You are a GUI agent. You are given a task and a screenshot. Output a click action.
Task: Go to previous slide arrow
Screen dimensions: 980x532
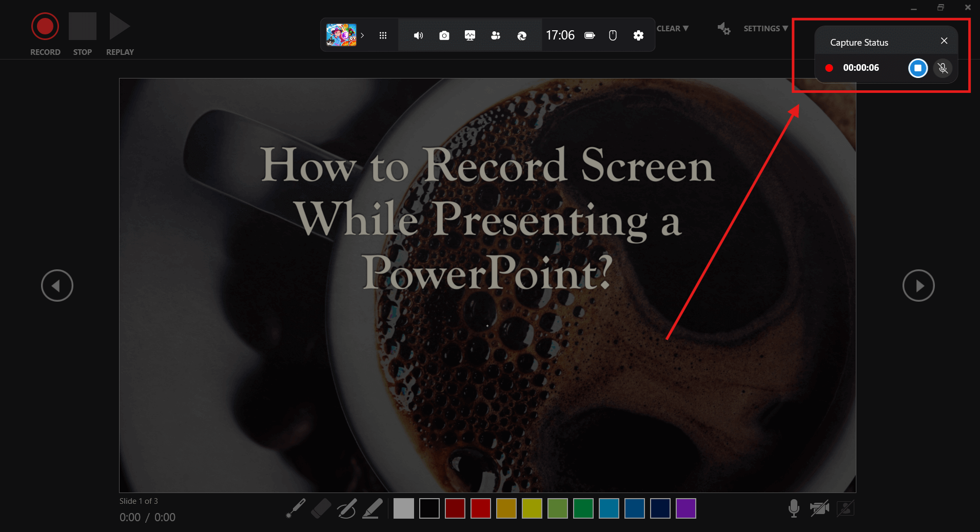57,285
